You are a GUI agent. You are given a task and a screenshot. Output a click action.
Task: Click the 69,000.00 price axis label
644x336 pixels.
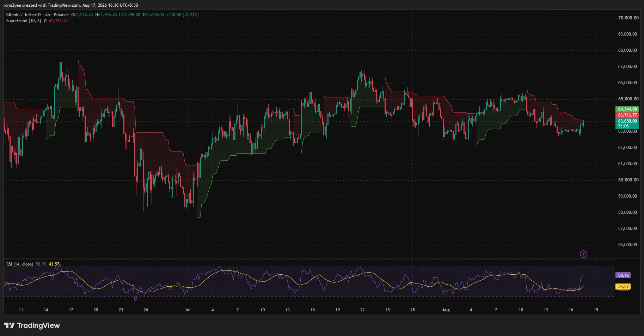(x=627, y=34)
